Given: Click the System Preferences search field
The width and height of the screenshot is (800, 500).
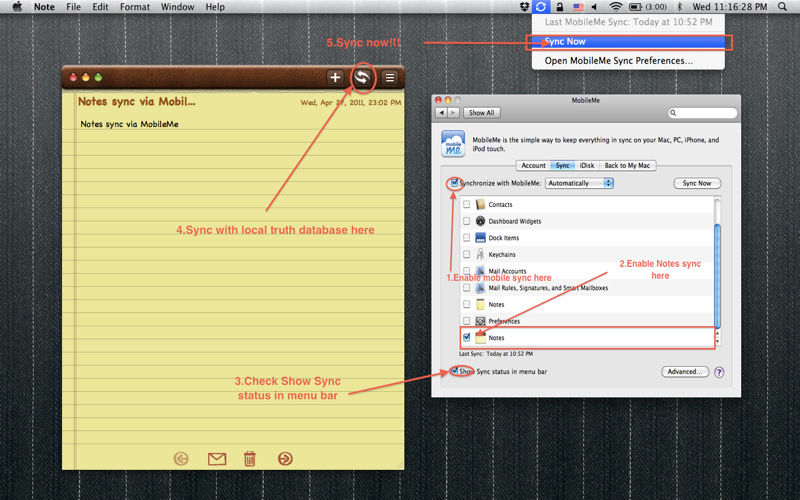Looking at the screenshot, I should pyautogui.click(x=703, y=113).
